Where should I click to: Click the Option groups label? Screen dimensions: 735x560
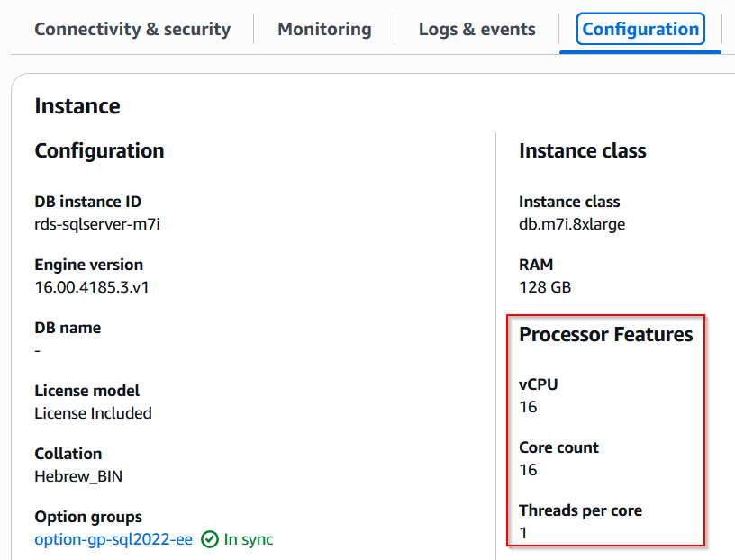pyautogui.click(x=88, y=517)
